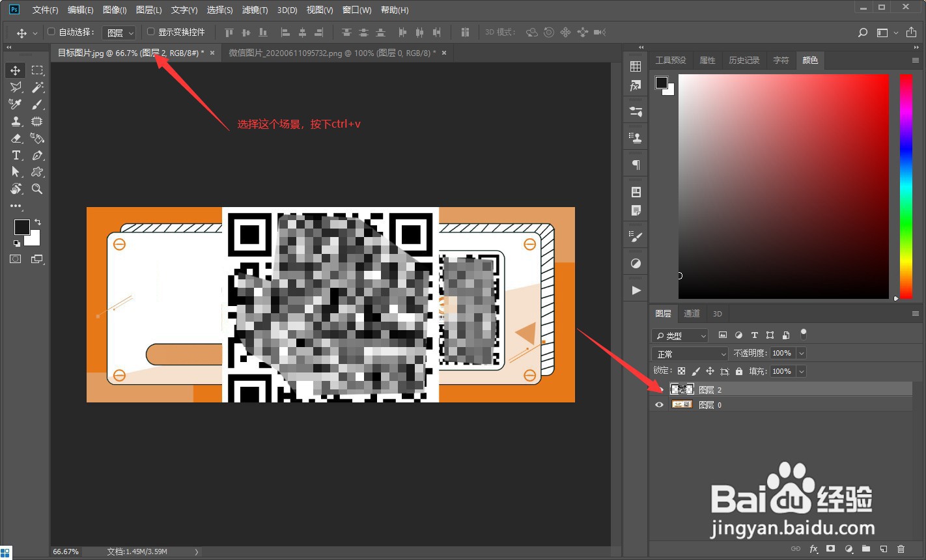The height and width of the screenshot is (560, 926).
Task: Select the Paint Bucket tool
Action: [x=37, y=138]
